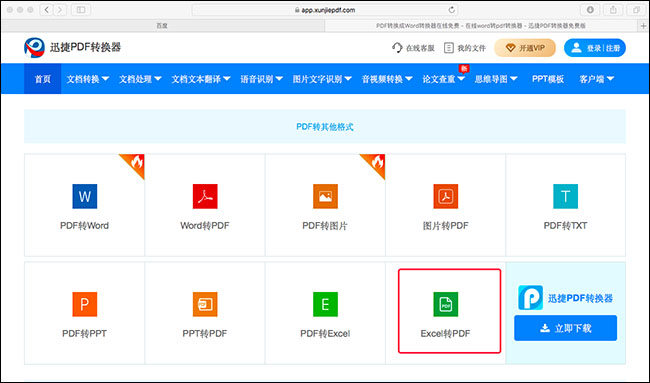Click the 开通VIP button
650x383 pixels.
click(525, 48)
